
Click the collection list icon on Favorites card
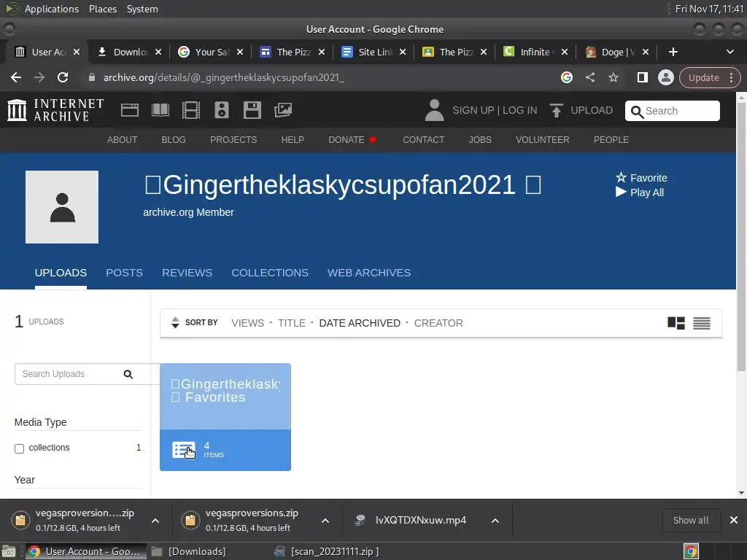184,450
